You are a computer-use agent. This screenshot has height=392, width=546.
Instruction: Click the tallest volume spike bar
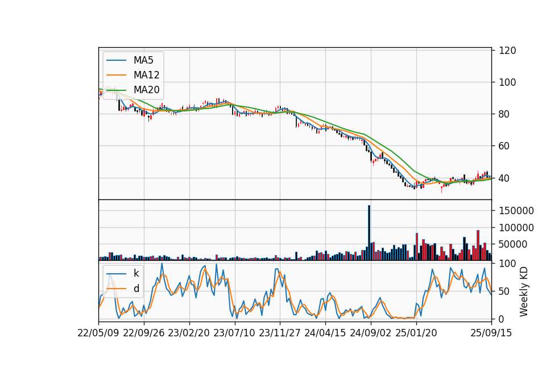pos(369,233)
